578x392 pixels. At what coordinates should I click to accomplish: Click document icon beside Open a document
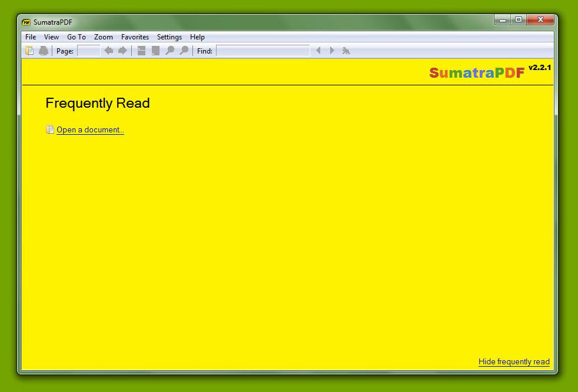click(50, 129)
